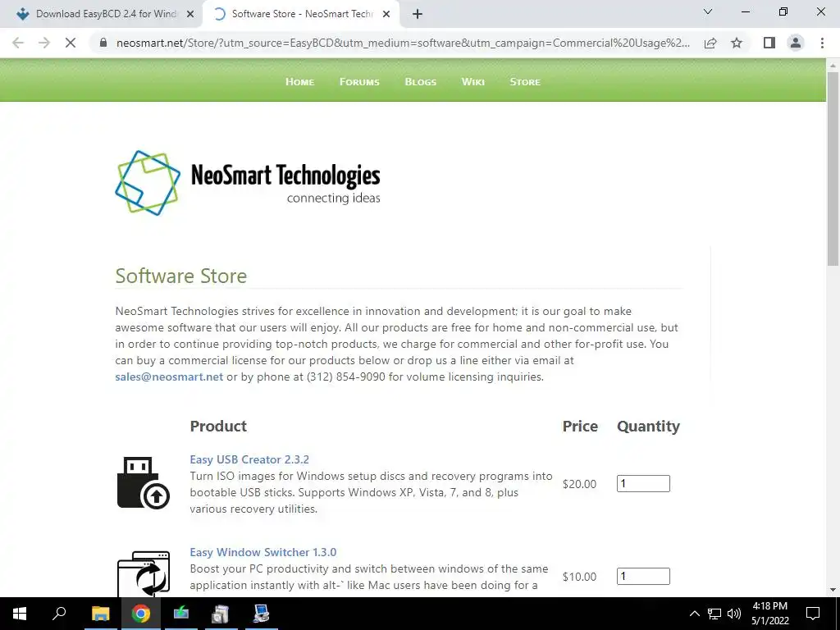Click the taskbar computer setup icon

[x=262, y=614]
